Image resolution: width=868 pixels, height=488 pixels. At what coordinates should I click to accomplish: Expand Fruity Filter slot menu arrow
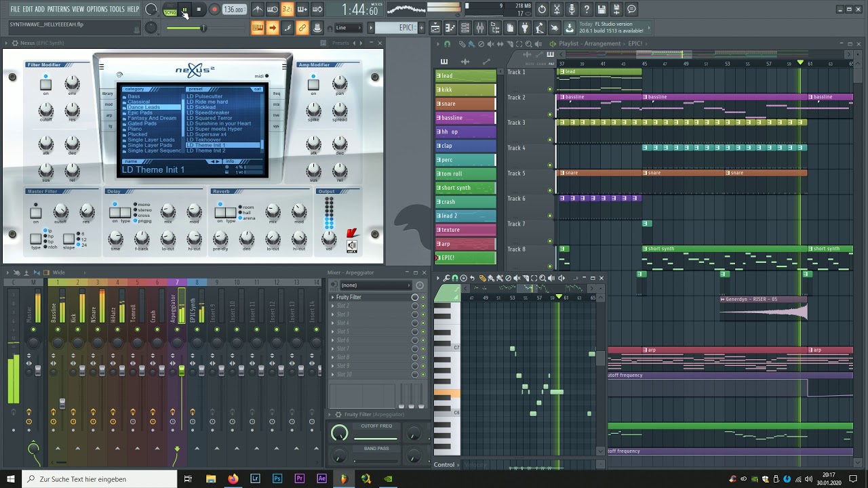coord(333,298)
